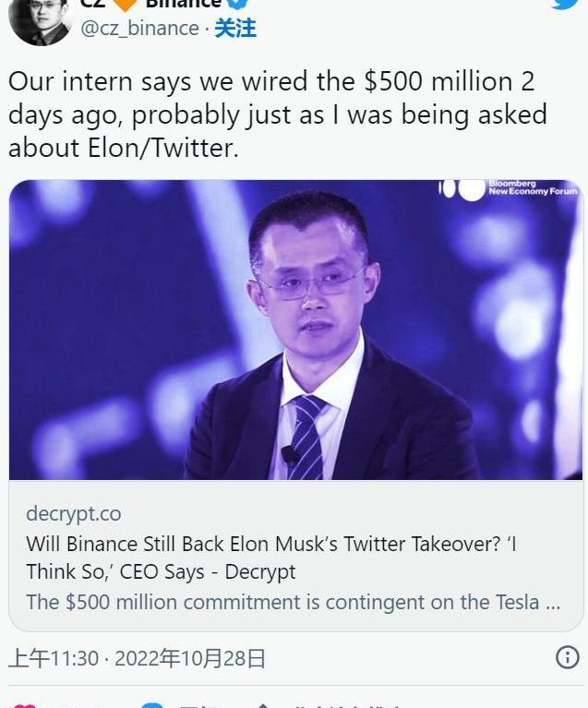The width and height of the screenshot is (588, 708).
Task: Click the 2022年10月28日 date
Action: (x=188, y=658)
